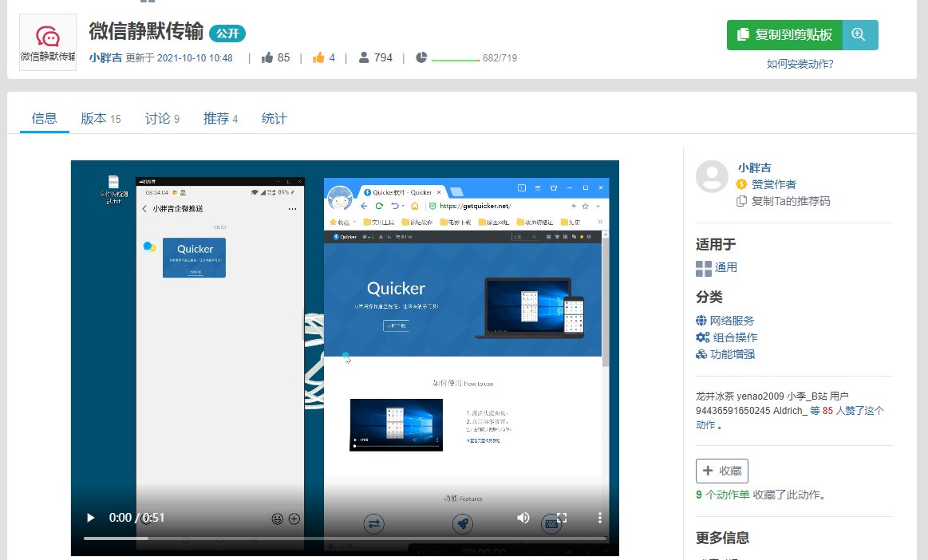The width and height of the screenshot is (928, 560).
Task: Mute the video with the speaker icon
Action: (x=523, y=518)
